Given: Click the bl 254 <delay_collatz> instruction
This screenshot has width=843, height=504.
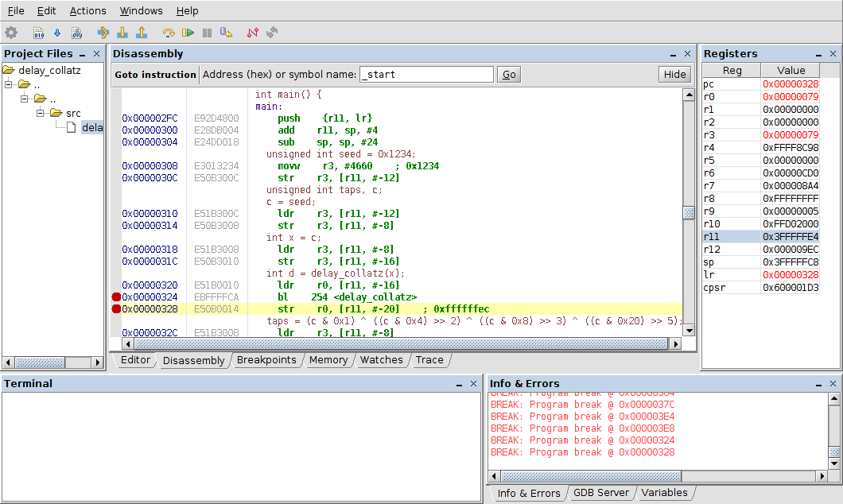Looking at the screenshot, I should tap(347, 297).
